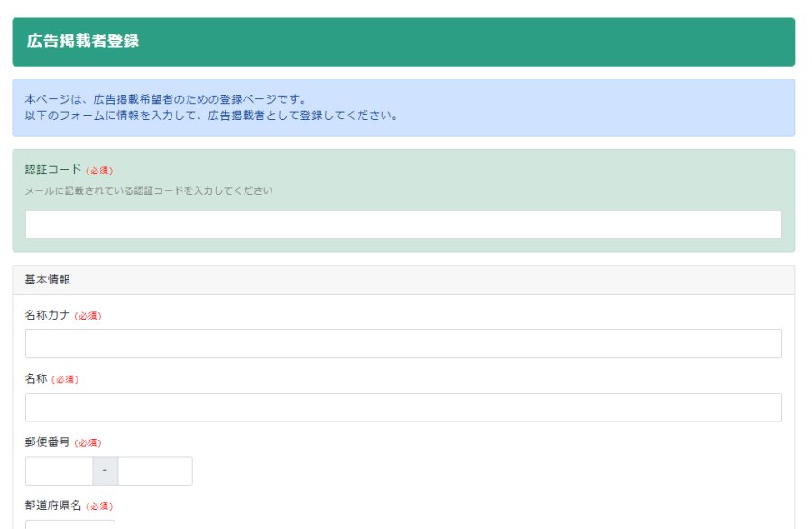Viewport: 812px width, 529px height.
Task: Click the 名称カナ field label
Action: coord(47,315)
